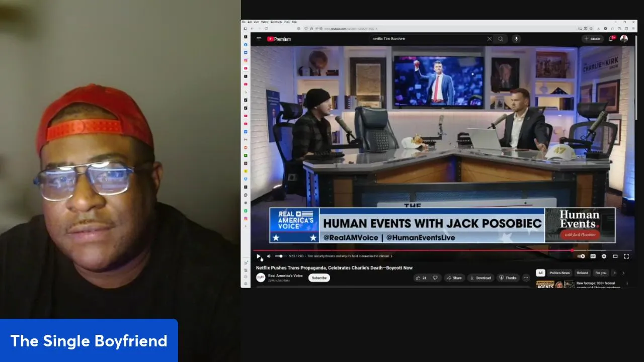The height and width of the screenshot is (362, 644).
Task: Open browser History menu
Action: click(x=265, y=22)
